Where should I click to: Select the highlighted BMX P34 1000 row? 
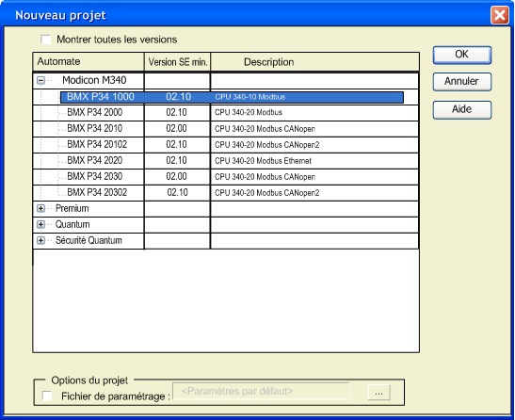tap(232, 97)
